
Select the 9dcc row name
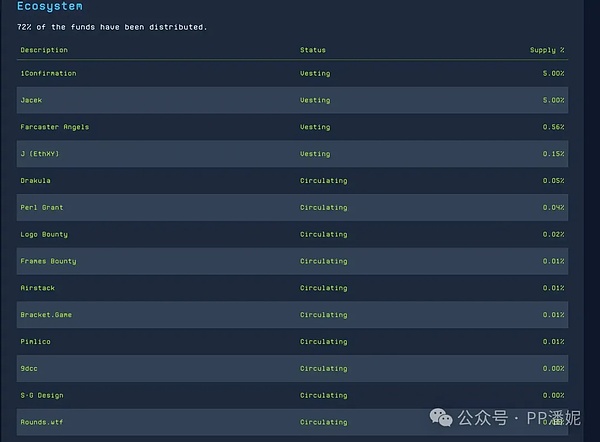tap(30, 369)
